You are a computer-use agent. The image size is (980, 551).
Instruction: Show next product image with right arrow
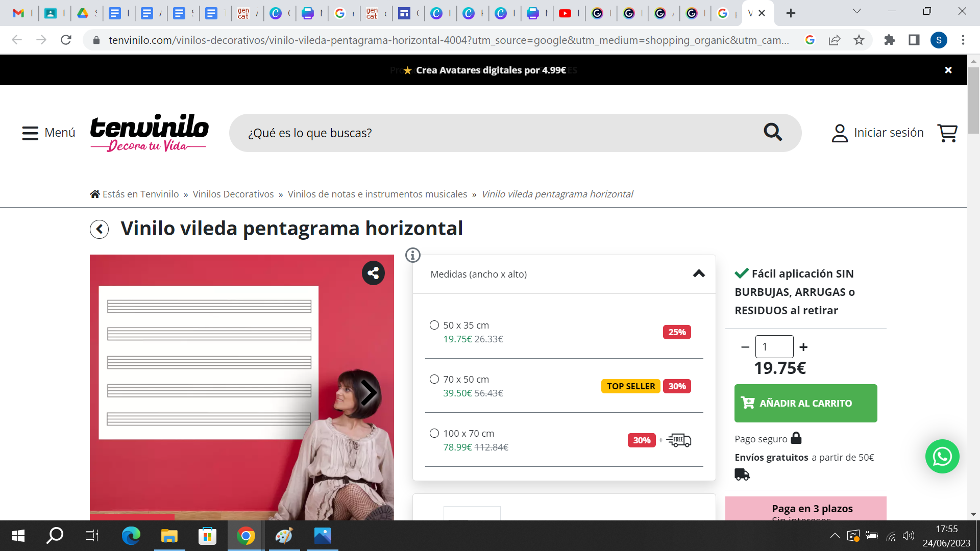pos(369,393)
